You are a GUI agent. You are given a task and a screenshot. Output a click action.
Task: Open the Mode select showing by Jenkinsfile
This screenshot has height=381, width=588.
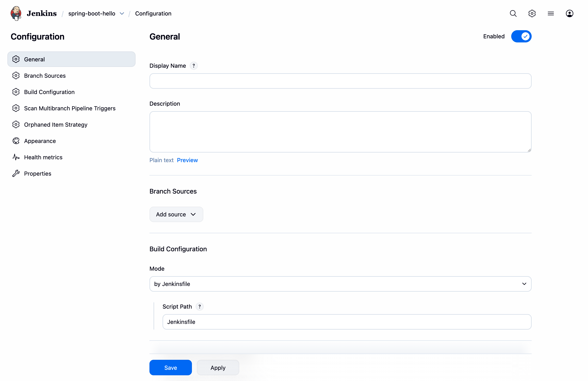click(x=340, y=284)
